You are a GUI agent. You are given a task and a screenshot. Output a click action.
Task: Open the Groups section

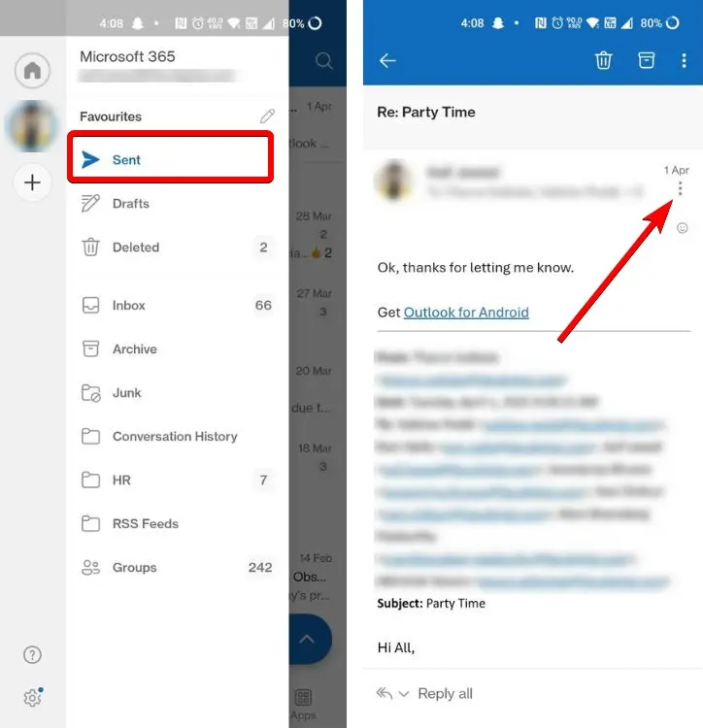tap(178, 568)
